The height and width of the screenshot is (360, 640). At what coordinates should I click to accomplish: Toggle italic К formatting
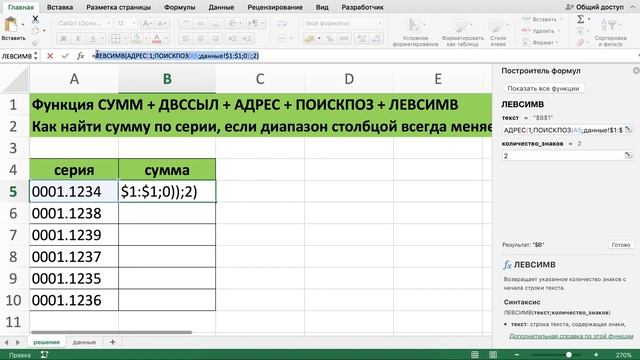78,39
